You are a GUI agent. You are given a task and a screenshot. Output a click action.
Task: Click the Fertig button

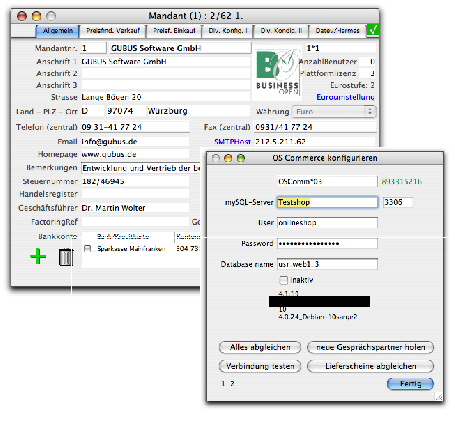410,384
